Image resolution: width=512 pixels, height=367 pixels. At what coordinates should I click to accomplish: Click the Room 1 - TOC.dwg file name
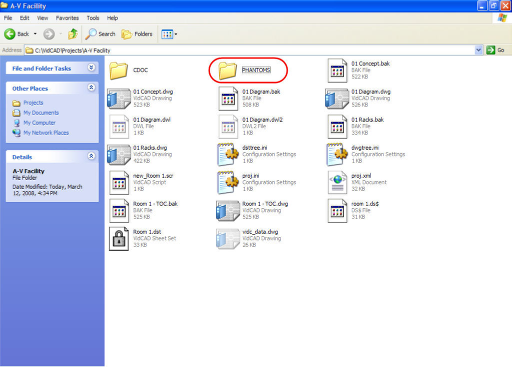tap(265, 204)
